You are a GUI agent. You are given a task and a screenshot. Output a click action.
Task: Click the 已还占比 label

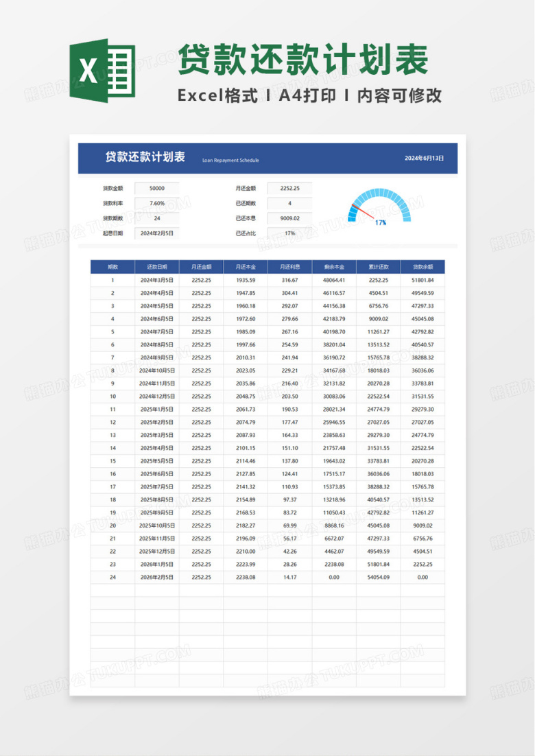246,234
